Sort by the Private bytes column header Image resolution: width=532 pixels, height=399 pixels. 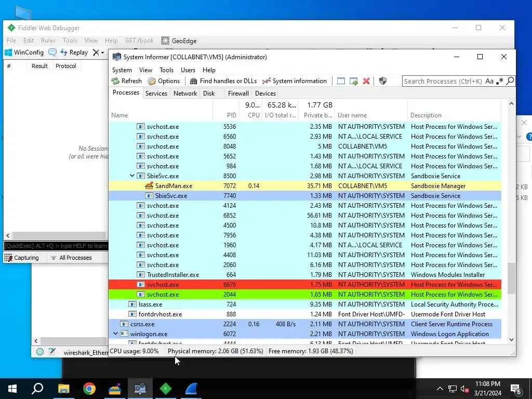316,115
